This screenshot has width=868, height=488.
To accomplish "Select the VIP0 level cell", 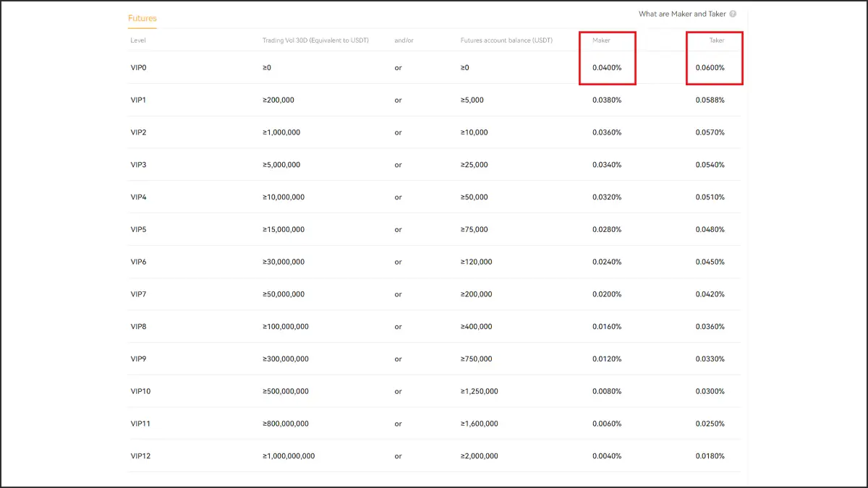I will 138,68.
